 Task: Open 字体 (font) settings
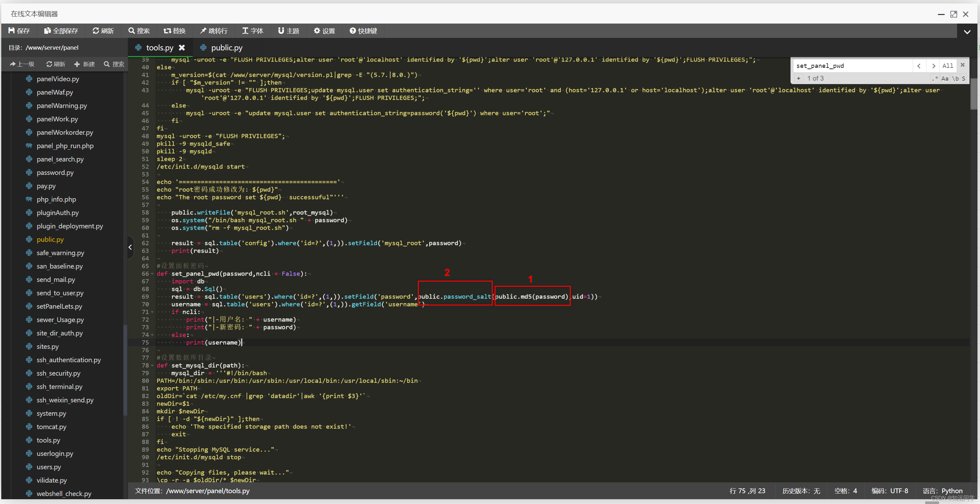pos(253,31)
